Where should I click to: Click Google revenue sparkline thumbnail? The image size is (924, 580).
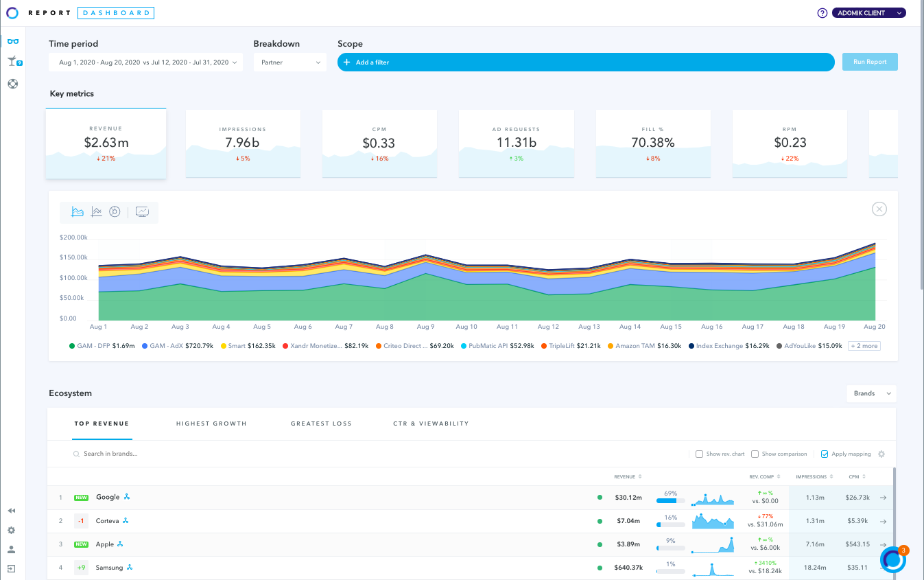[x=713, y=498]
